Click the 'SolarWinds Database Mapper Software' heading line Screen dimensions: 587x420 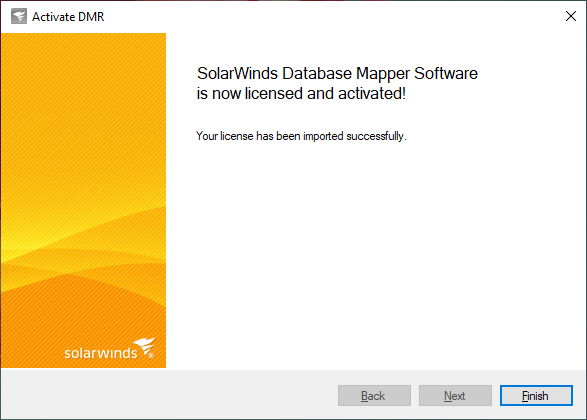337,73
